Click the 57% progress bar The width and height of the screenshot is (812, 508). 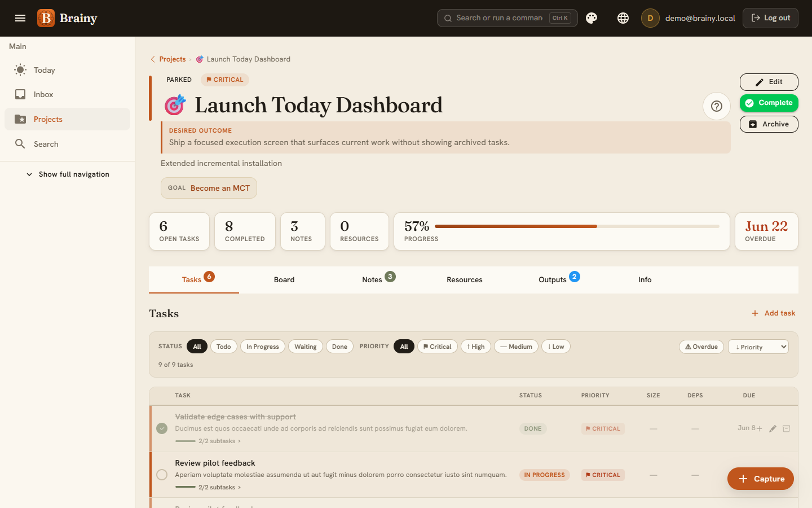(577, 226)
